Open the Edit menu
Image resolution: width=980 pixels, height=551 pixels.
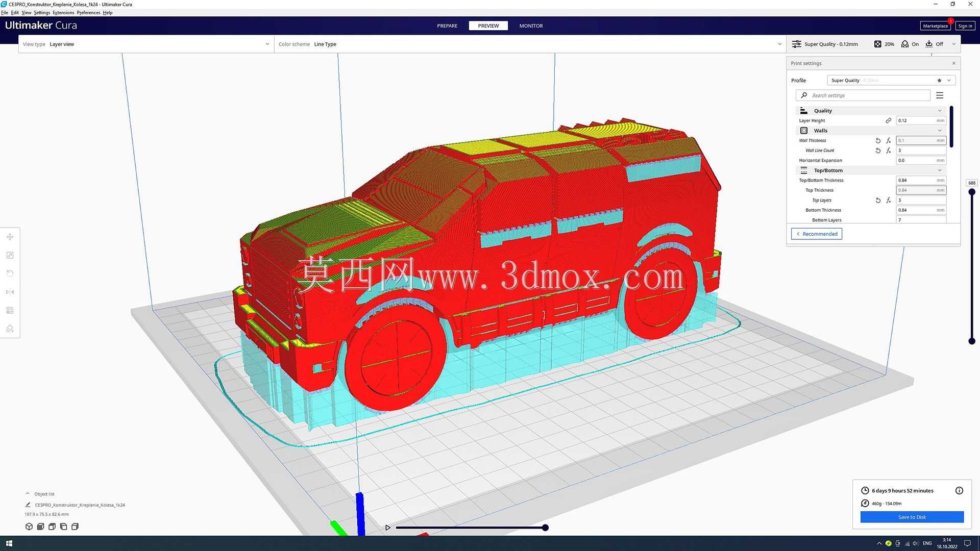pos(15,13)
